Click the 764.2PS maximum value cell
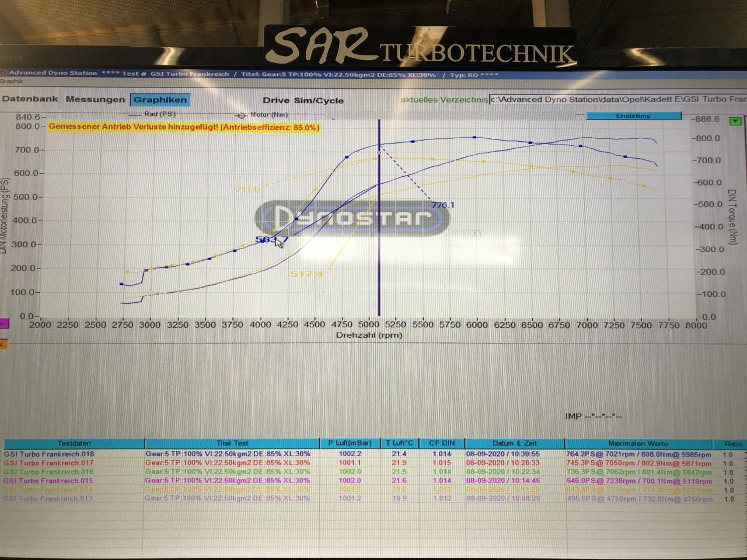Image resolution: width=747 pixels, height=560 pixels. click(638, 454)
